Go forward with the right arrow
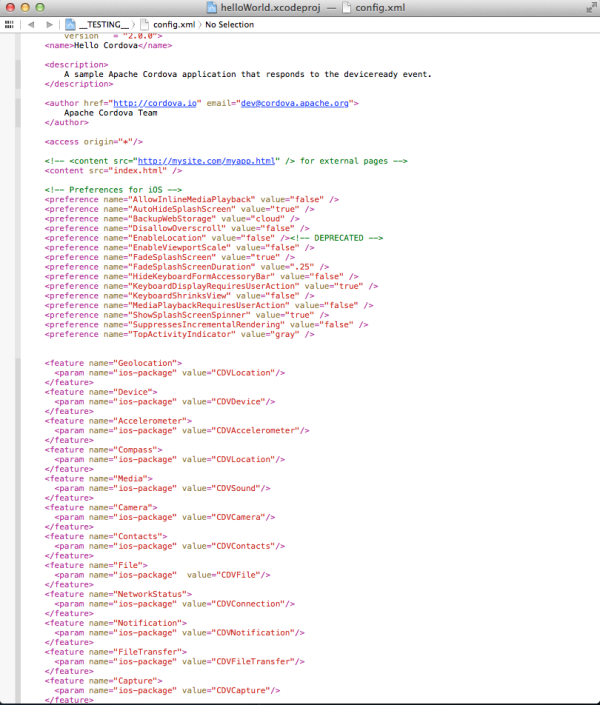The width and height of the screenshot is (600, 705). pyautogui.click(x=49, y=25)
